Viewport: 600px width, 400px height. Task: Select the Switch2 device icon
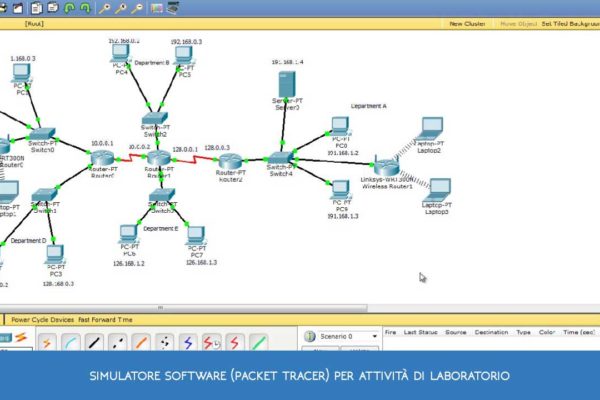(x=155, y=118)
